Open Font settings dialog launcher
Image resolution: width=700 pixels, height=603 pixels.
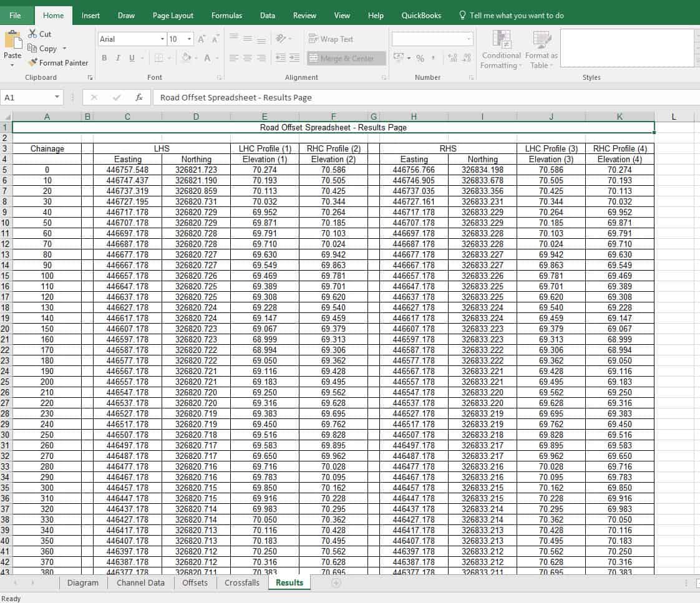(219, 78)
